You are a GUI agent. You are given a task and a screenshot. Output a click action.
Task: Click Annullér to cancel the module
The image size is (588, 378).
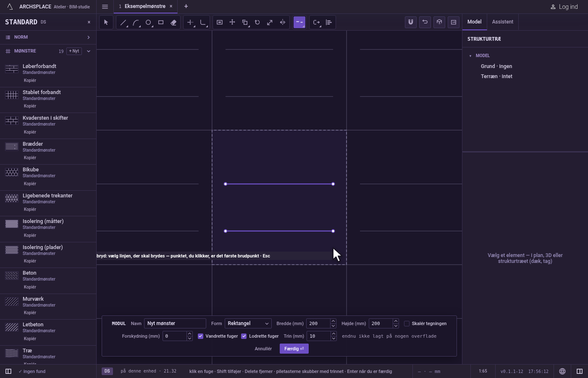tap(263, 349)
